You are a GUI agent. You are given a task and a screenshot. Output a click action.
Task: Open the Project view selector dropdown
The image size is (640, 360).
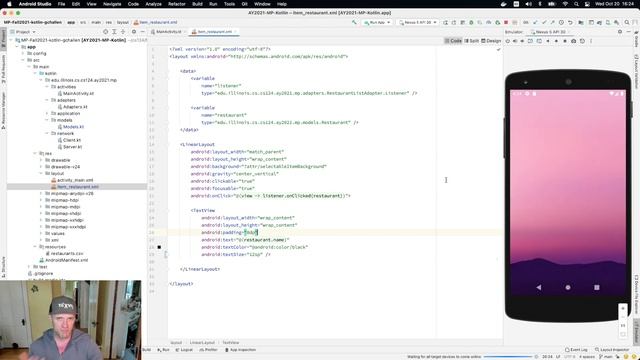23,31
